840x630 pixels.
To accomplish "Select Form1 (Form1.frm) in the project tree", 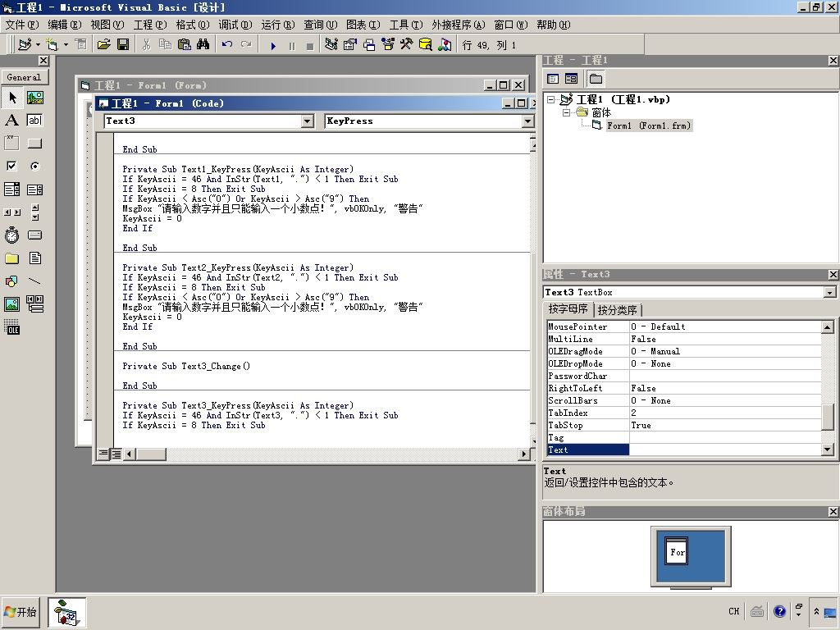I will tap(649, 126).
